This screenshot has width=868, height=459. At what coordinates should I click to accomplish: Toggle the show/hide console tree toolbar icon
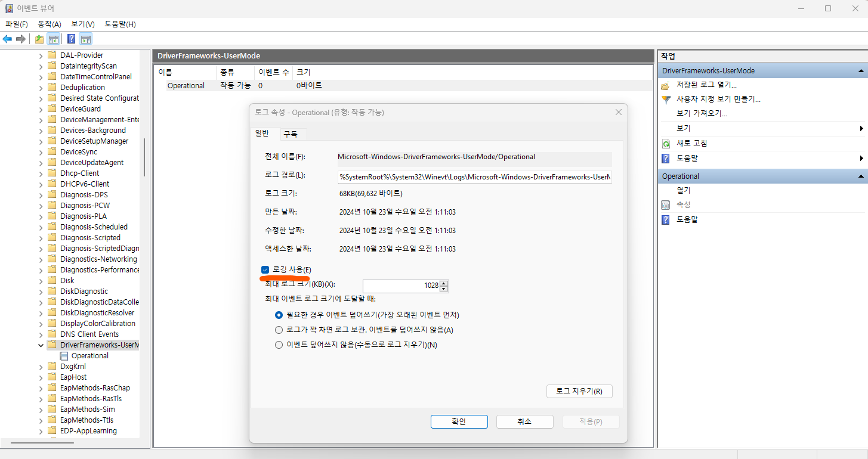pyautogui.click(x=54, y=39)
